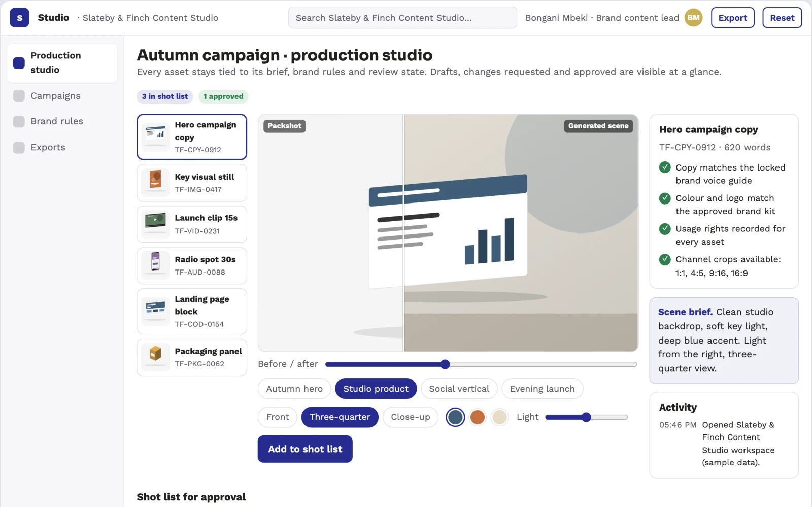
Task: Go to the Exports section
Action: coord(62,147)
